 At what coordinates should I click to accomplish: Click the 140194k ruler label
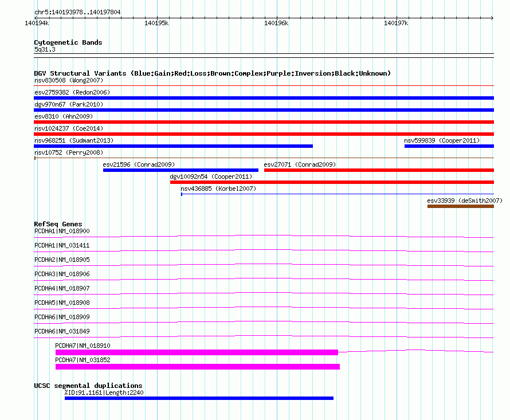(x=37, y=23)
